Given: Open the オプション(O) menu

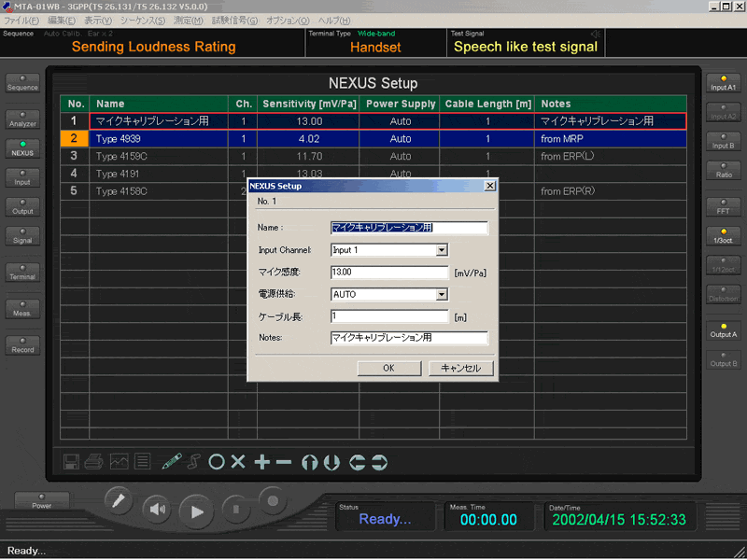Looking at the screenshot, I should pyautogui.click(x=288, y=21).
